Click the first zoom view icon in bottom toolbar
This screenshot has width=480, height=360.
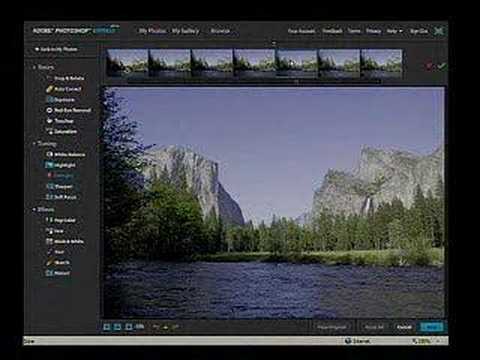[x=107, y=327]
